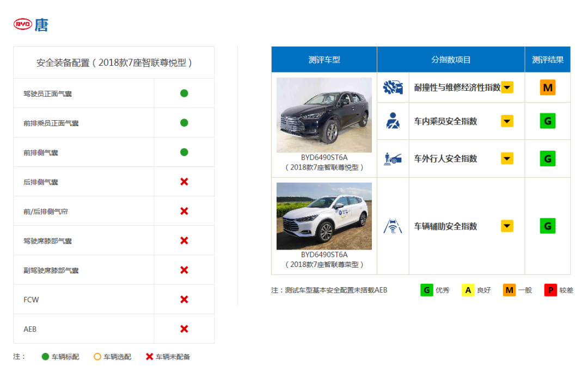Image resolution: width=588 pixels, height=373 pixels.
Task: Click the red X beside AEB
Action: pos(184,328)
